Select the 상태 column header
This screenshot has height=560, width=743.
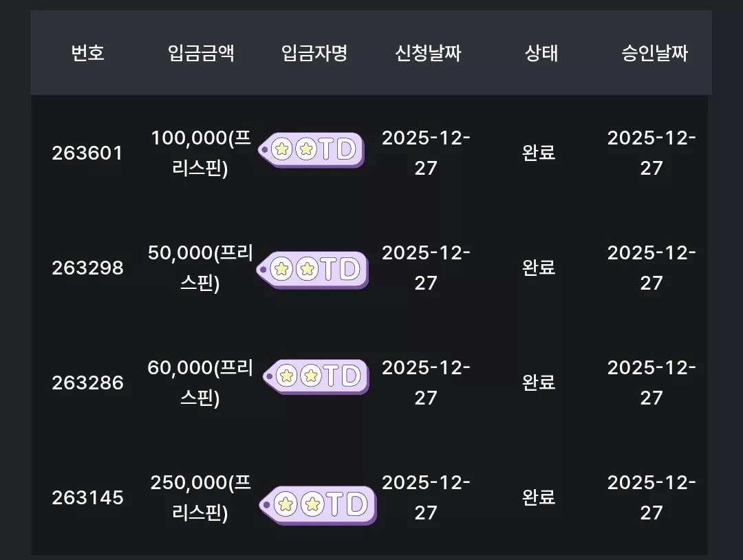[x=541, y=52]
